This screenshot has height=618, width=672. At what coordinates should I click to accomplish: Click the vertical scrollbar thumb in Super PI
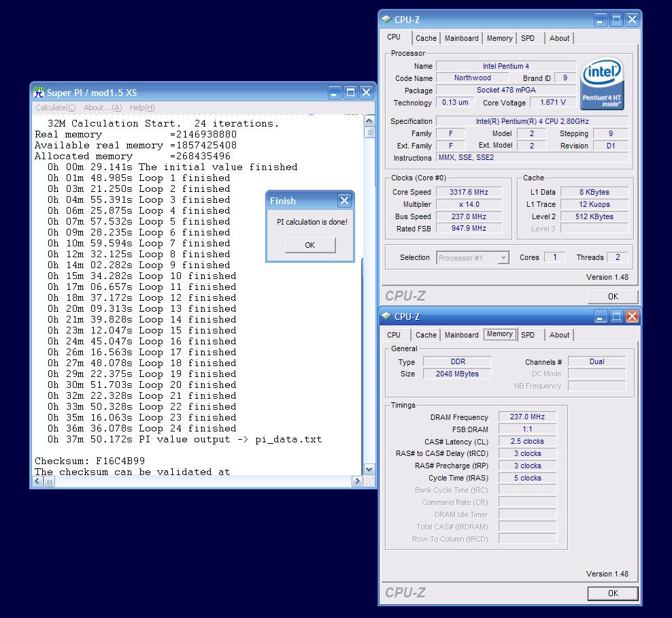coord(369,132)
